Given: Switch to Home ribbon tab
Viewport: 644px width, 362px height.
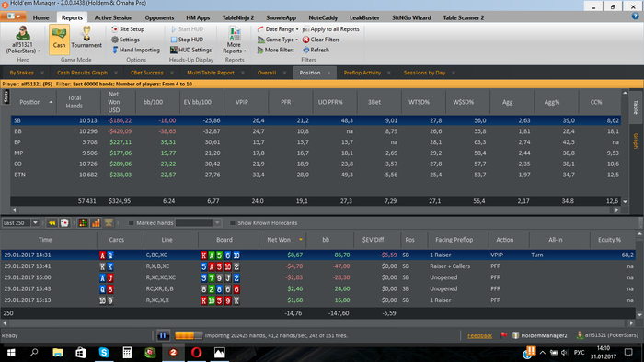Looking at the screenshot, I should click(x=40, y=17).
